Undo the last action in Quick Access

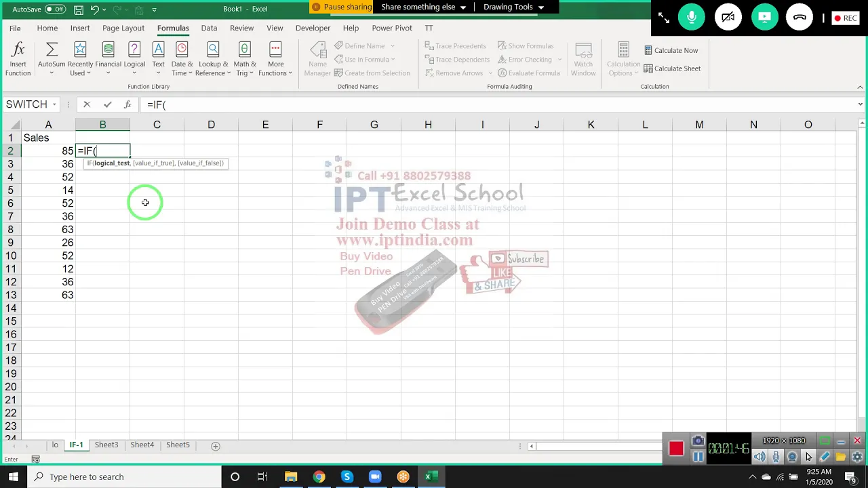click(95, 9)
